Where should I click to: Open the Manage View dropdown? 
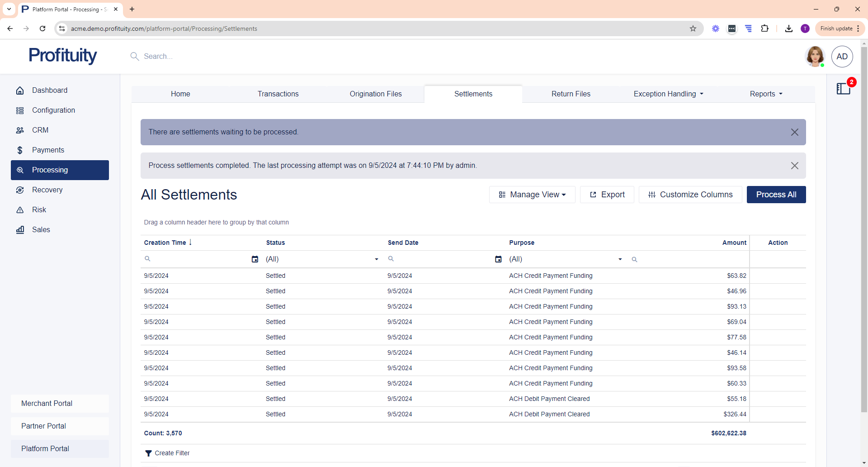[x=532, y=195]
